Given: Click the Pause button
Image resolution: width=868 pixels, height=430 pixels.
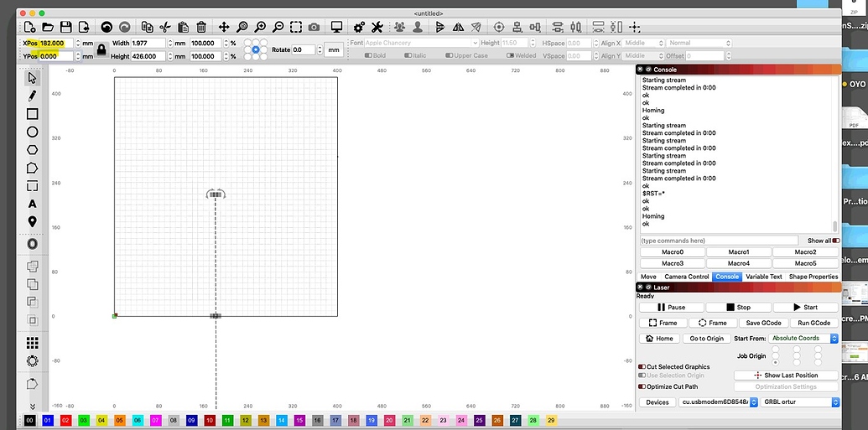Looking at the screenshot, I should pyautogui.click(x=672, y=307).
